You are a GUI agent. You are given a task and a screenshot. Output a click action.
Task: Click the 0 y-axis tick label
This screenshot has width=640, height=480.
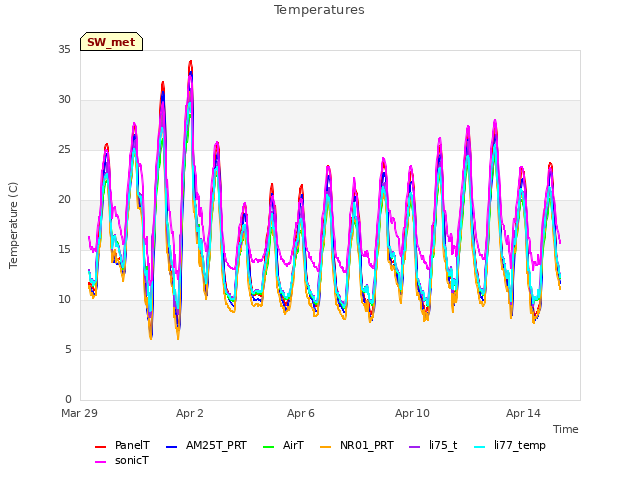pyautogui.click(x=68, y=400)
